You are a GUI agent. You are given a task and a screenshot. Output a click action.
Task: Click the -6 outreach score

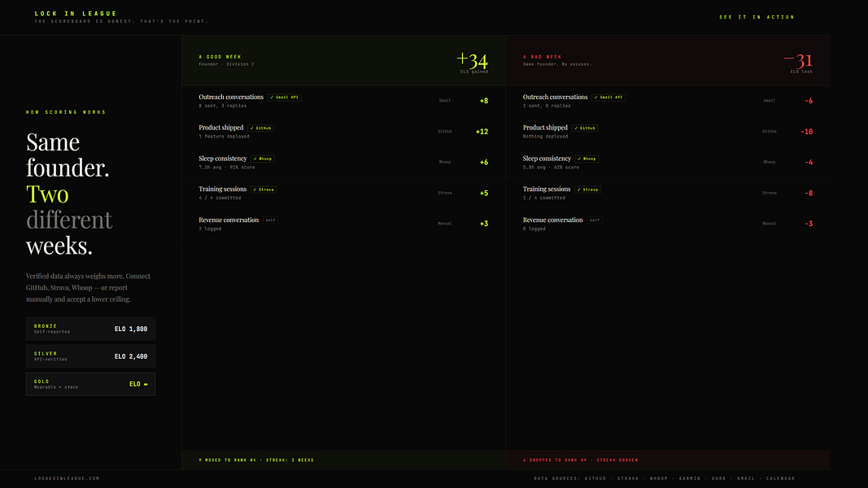pos(809,101)
